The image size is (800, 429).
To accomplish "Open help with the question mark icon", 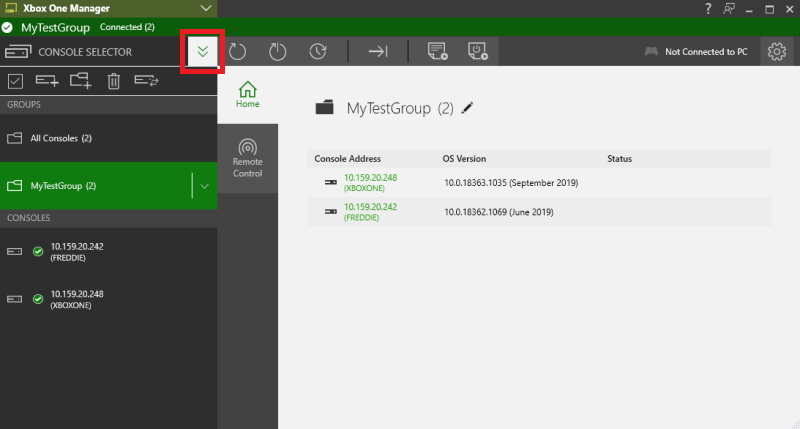I will [708, 9].
